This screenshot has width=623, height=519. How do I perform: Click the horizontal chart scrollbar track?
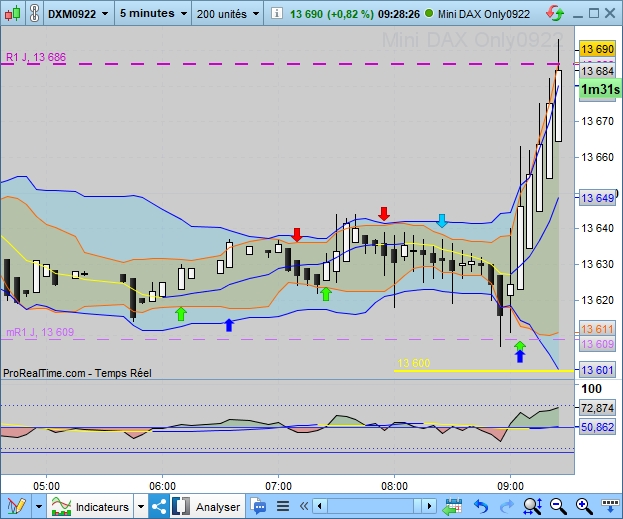click(374, 506)
